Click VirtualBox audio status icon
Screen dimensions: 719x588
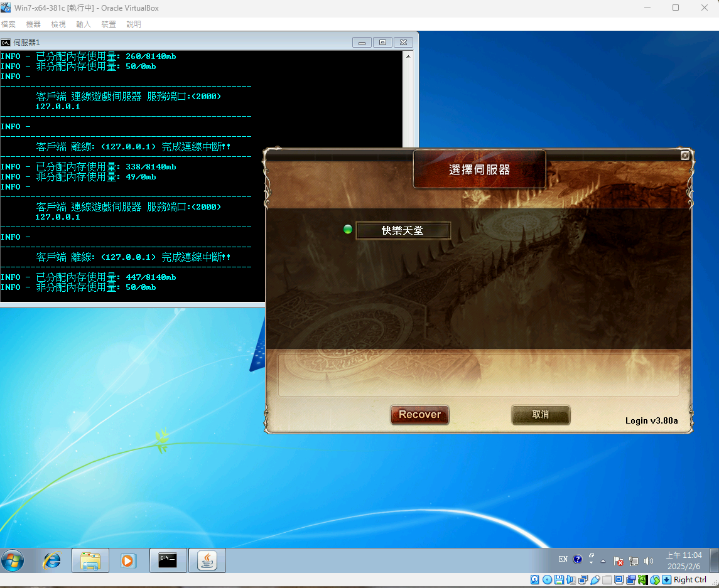click(571, 580)
